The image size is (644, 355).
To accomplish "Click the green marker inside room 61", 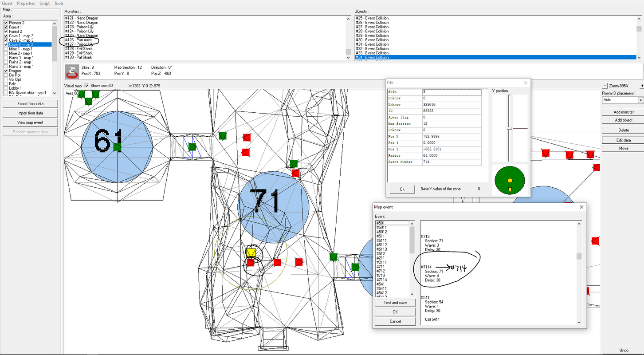I will [x=117, y=147].
